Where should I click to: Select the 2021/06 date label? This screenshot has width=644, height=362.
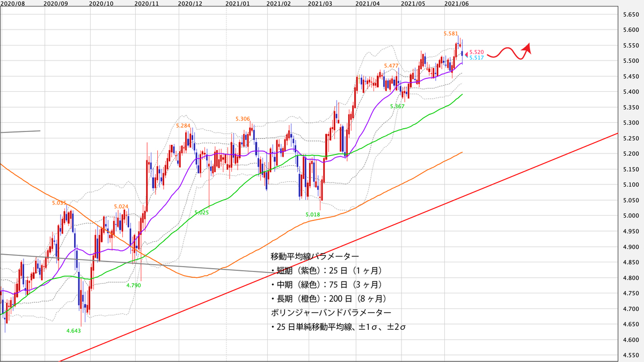pyautogui.click(x=457, y=3)
